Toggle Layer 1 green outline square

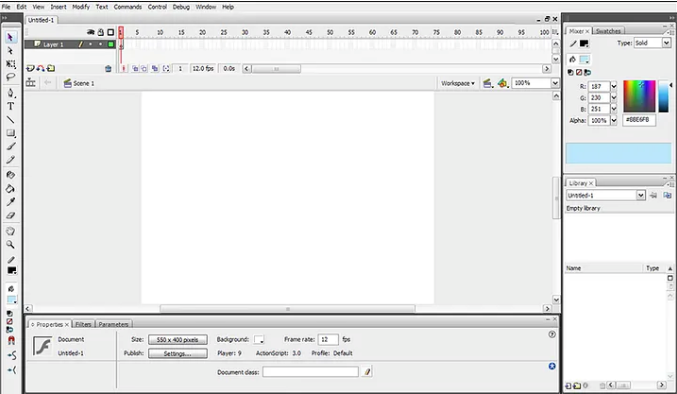111,44
